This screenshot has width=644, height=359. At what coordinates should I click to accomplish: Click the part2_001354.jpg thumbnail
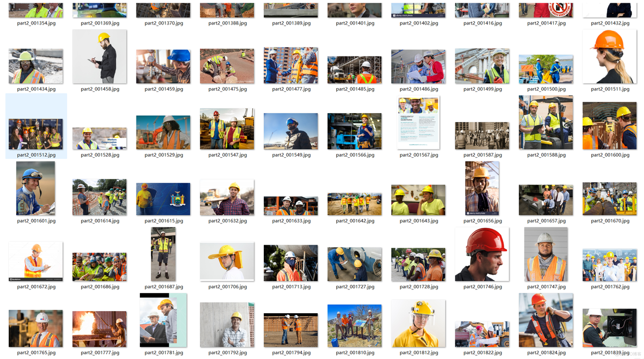coord(36,10)
